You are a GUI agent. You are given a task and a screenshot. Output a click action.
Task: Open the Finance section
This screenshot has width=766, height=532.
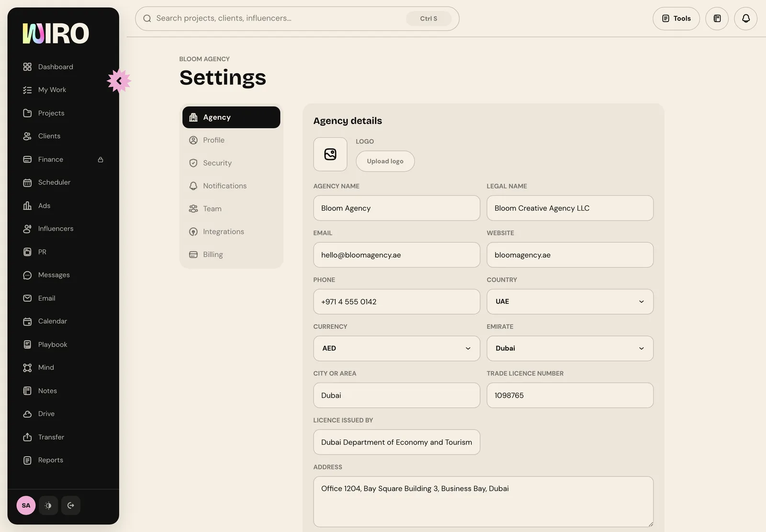pyautogui.click(x=63, y=159)
